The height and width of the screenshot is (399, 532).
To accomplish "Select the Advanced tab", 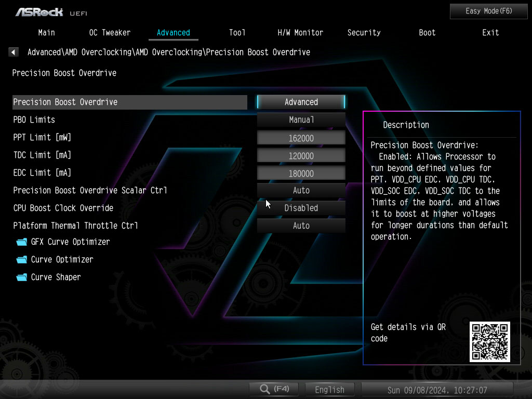I will 174,33.
